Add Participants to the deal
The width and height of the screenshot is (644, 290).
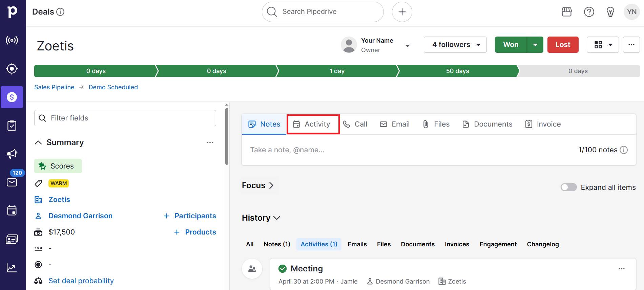tap(190, 216)
